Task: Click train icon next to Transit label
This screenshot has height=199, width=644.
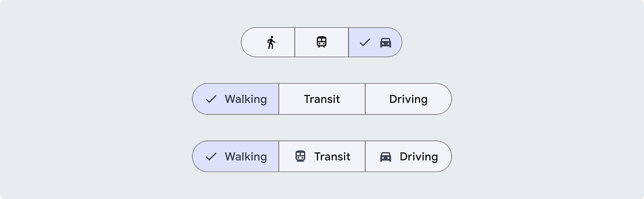Action: pyautogui.click(x=300, y=156)
